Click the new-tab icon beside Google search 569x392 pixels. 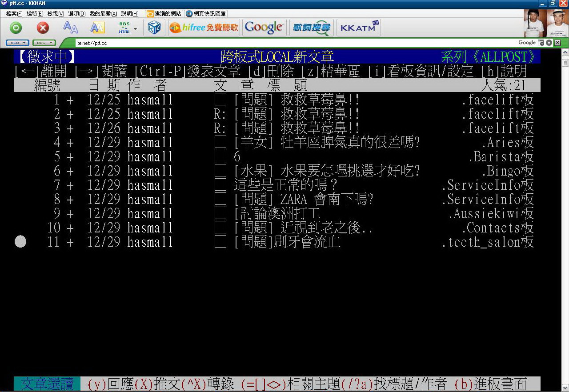(541, 43)
